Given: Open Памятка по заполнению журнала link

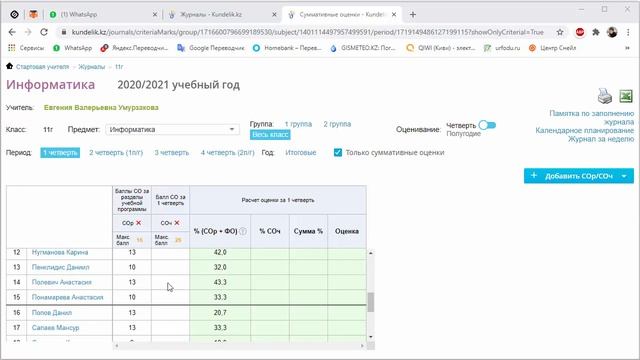Looking at the screenshot, I should [x=592, y=118].
